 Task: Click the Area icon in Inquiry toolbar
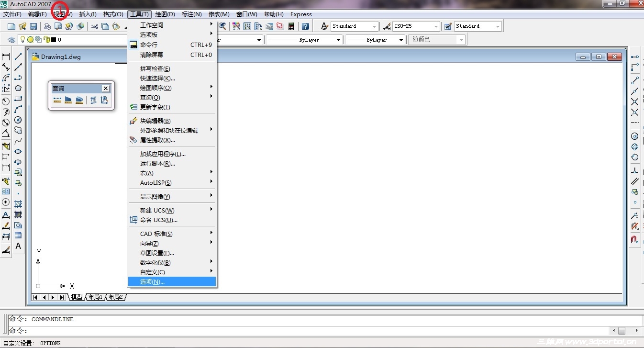coord(68,100)
